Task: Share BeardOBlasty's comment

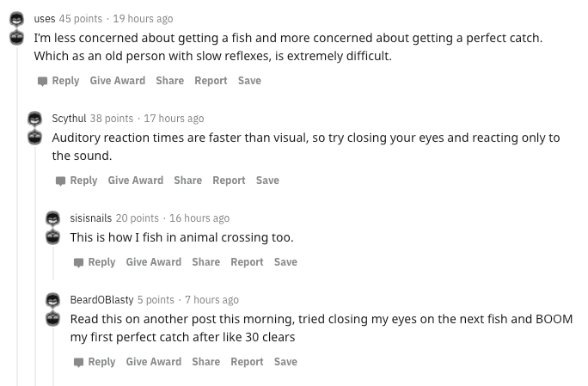Action: pos(205,362)
